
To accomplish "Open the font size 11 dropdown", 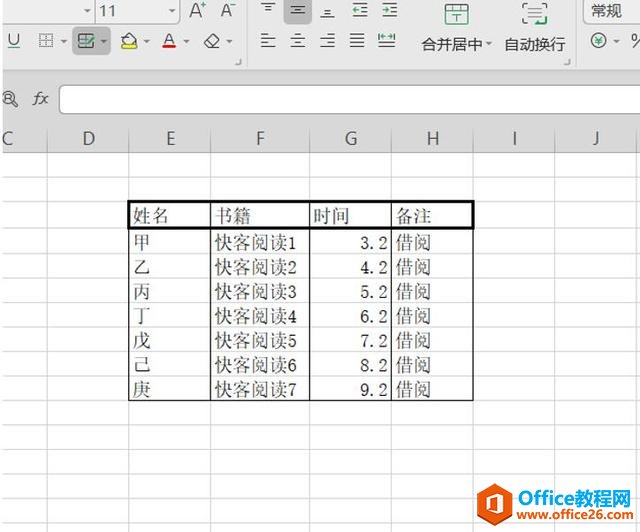I will click(x=172, y=11).
